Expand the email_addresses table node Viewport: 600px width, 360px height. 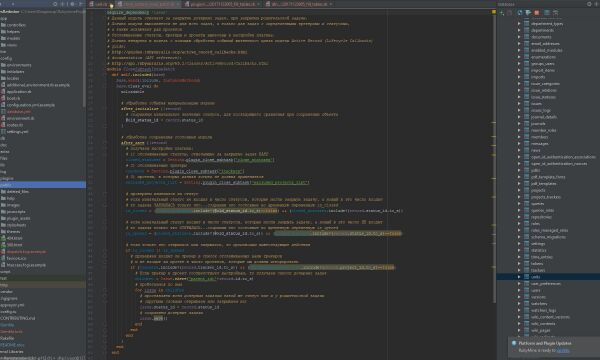click(x=519, y=44)
